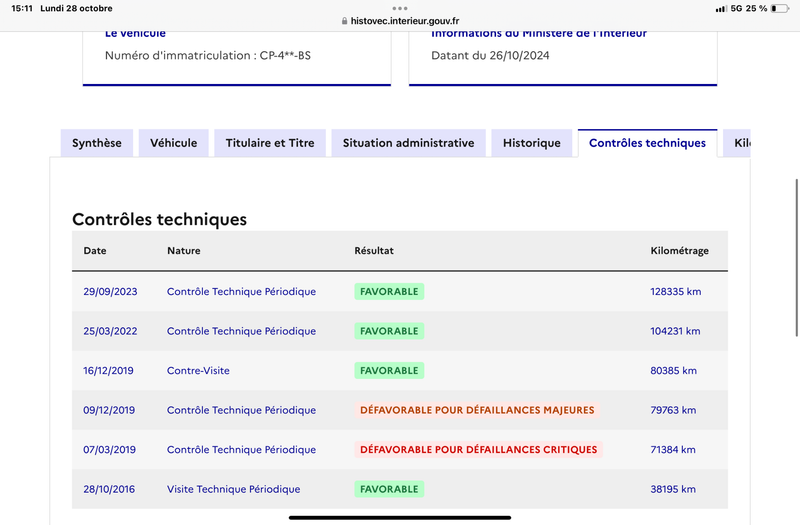The height and width of the screenshot is (525, 800).
Task: Select the date 07/03/2019
Action: (109, 449)
